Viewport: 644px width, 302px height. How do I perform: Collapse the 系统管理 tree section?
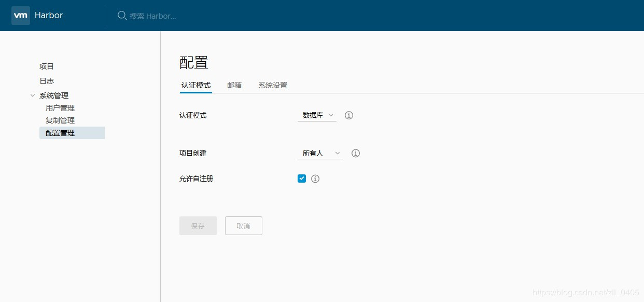coord(33,95)
